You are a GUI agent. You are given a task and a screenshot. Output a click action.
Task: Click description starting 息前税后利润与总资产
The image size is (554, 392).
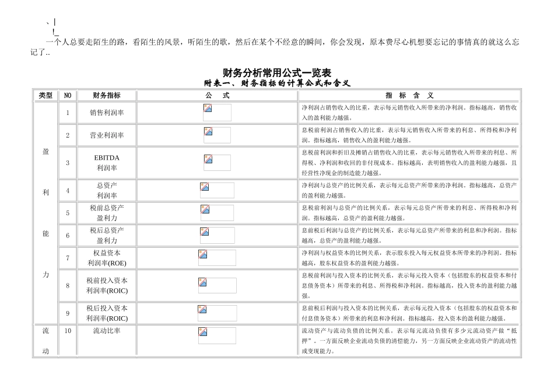click(x=409, y=235)
